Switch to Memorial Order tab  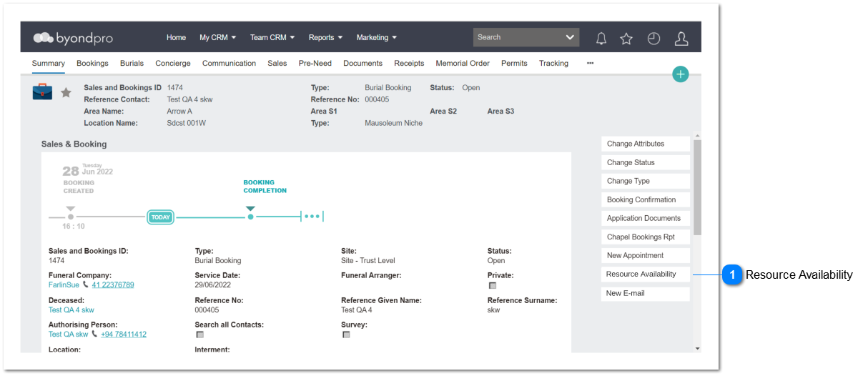463,63
